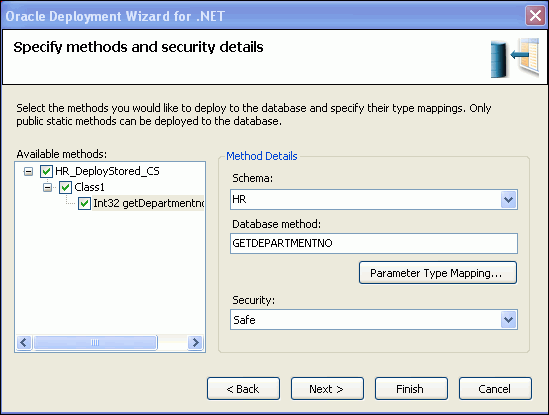Select the Int32 getDepartmentno tree row

(148, 203)
